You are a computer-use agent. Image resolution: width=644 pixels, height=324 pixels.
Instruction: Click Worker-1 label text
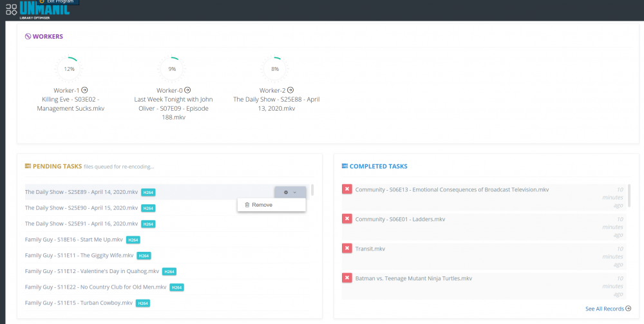(x=66, y=90)
